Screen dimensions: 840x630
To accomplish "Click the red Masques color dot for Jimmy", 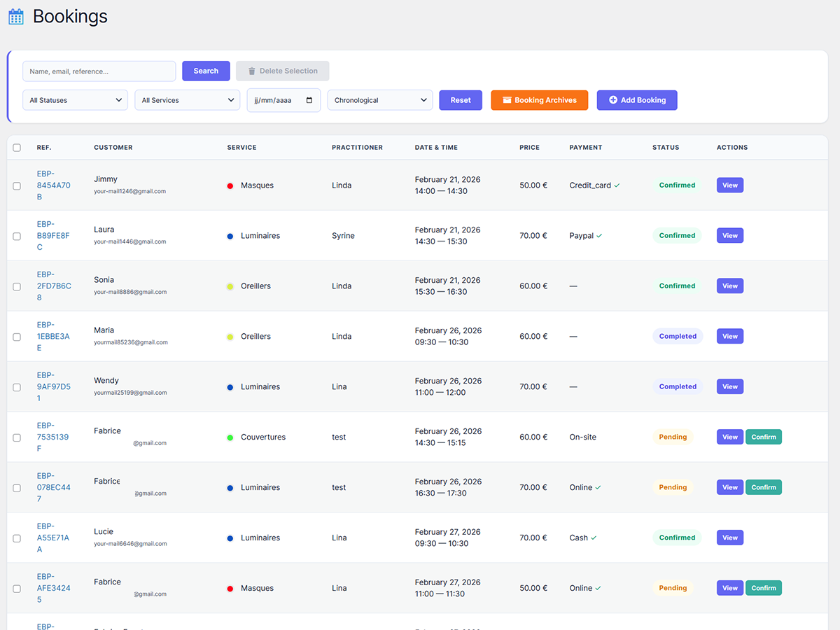I will tap(230, 185).
